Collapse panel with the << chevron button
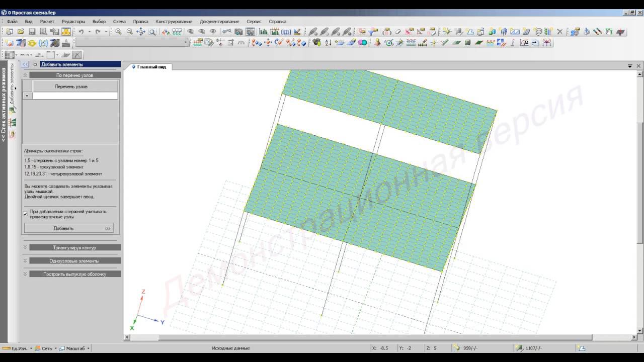This screenshot has width=644, height=362. pyautogui.click(x=25, y=64)
